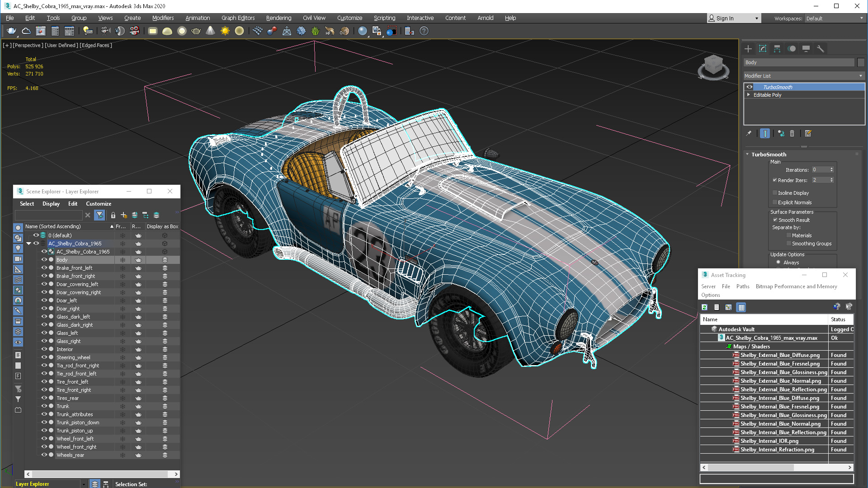Open the Utilities wrench panel tab

[821, 49]
